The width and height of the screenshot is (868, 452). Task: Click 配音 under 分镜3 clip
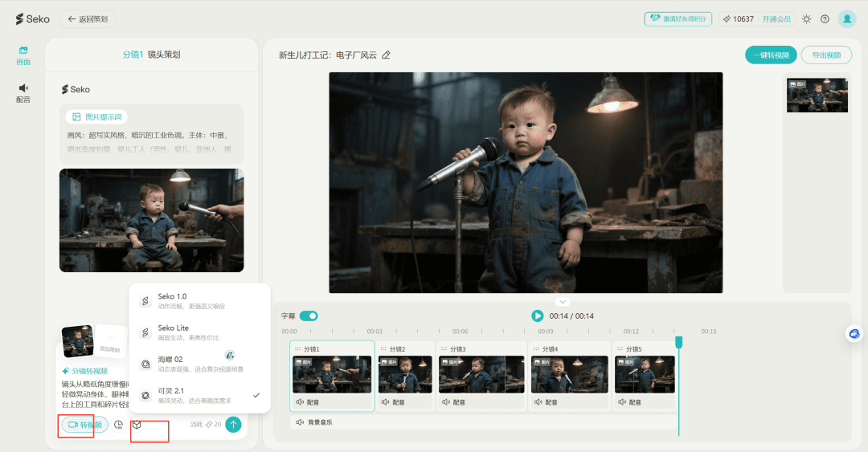(454, 402)
